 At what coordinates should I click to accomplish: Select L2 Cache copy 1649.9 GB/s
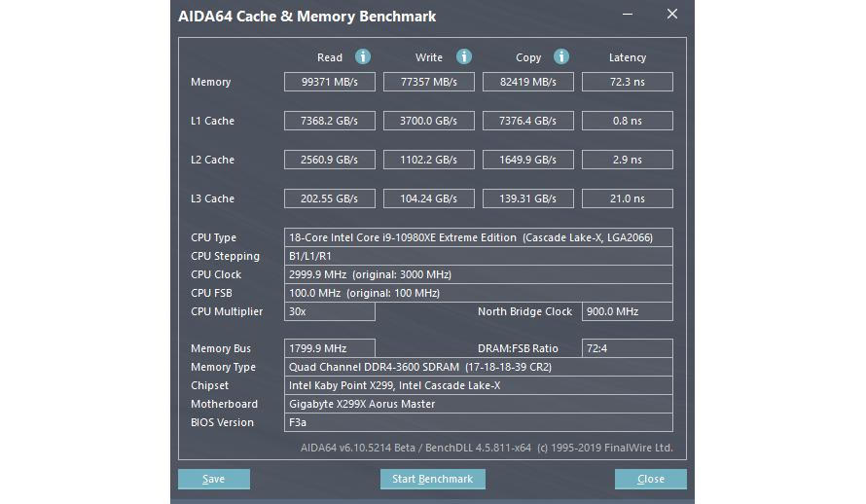click(528, 160)
